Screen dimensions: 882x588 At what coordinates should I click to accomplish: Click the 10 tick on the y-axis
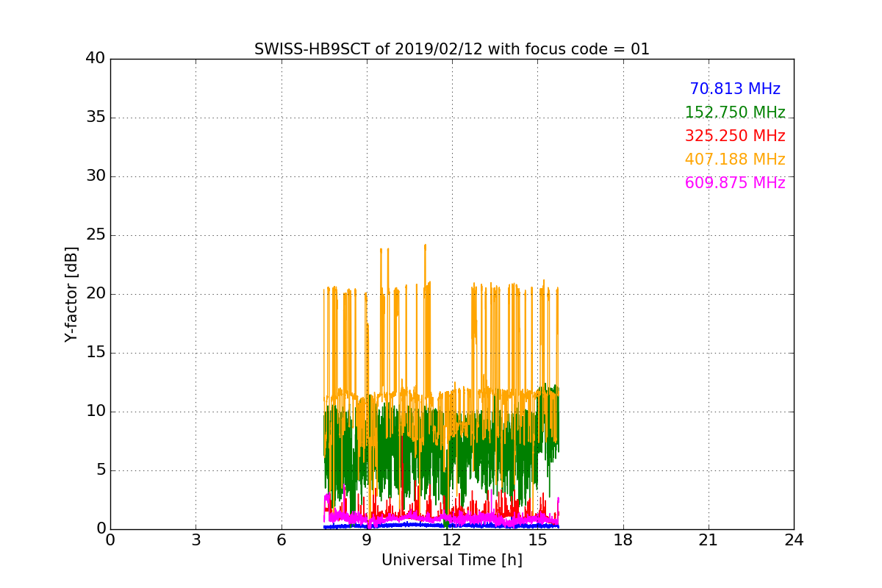(x=96, y=412)
